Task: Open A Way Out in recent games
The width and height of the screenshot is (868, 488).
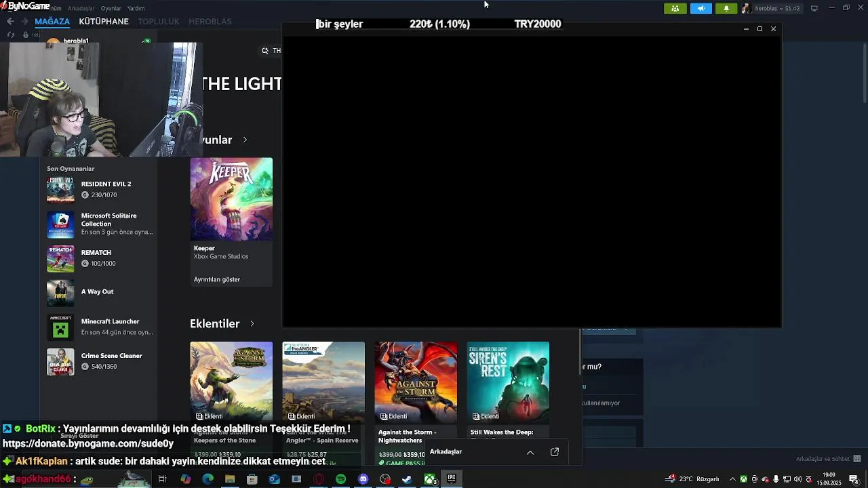Action: tap(101, 292)
